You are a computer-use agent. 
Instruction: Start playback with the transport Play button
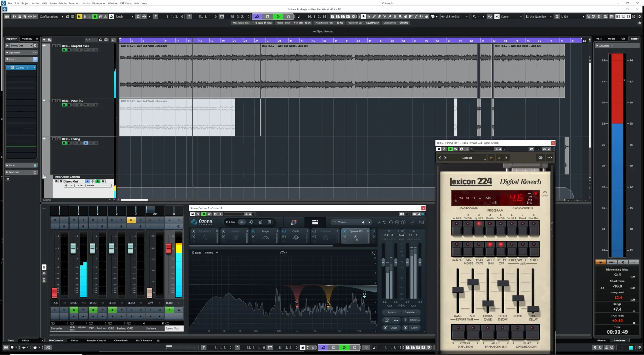click(x=278, y=16)
